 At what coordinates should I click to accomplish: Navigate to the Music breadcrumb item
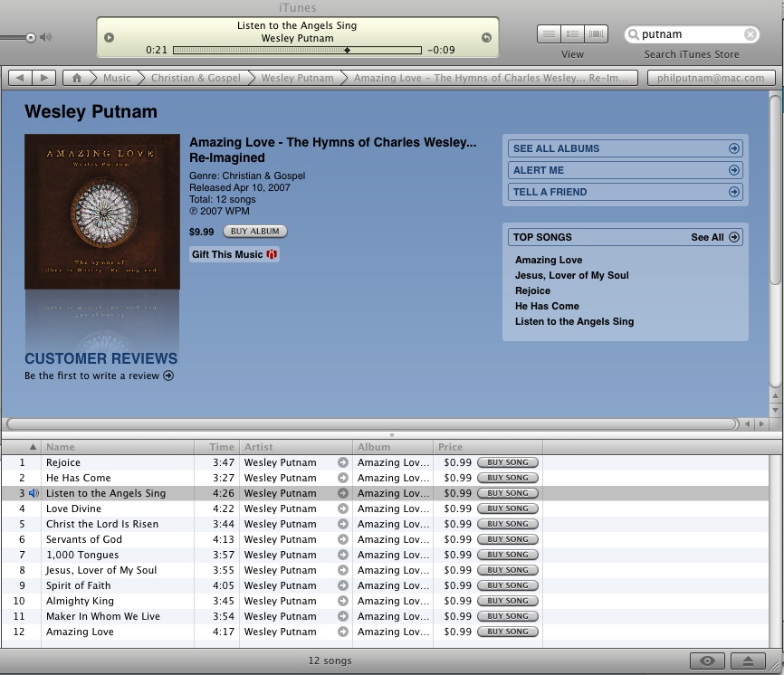117,78
